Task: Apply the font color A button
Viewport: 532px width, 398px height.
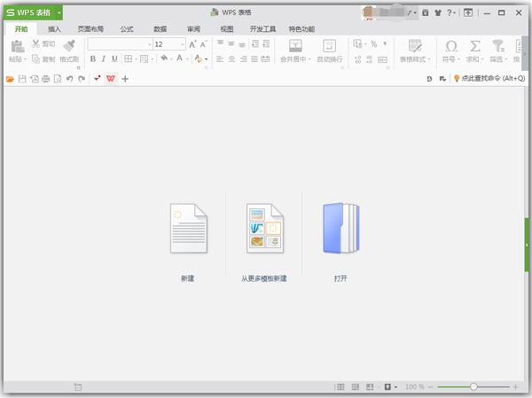Action: click(179, 59)
